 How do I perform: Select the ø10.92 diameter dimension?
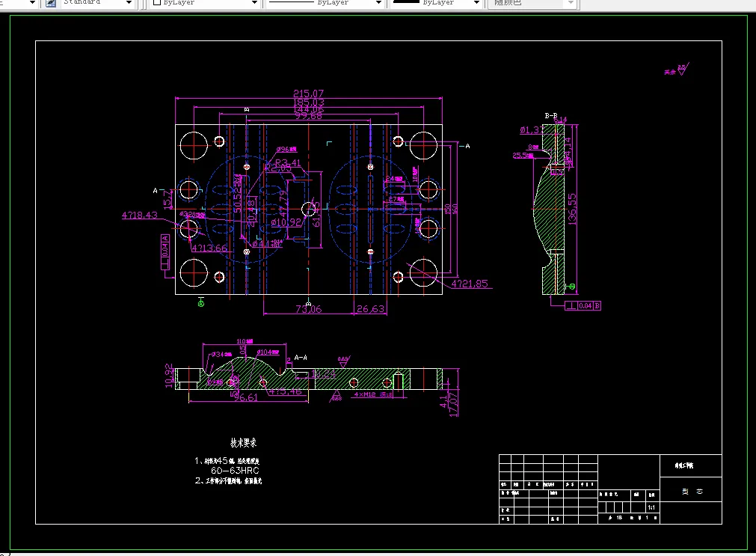click(286, 222)
